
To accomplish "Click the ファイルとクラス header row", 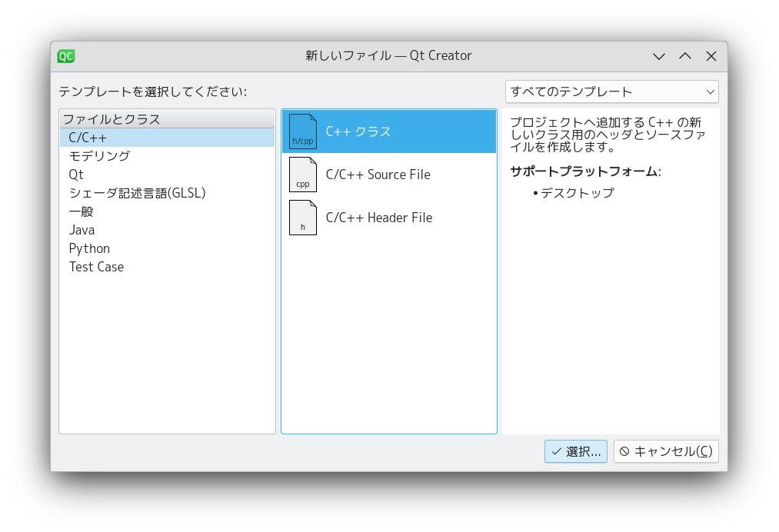I will tap(167, 119).
